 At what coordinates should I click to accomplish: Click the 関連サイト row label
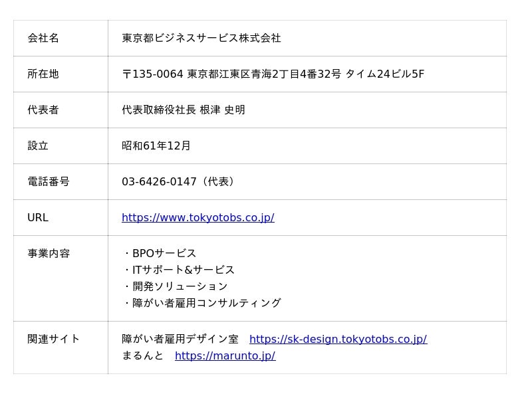(x=54, y=340)
